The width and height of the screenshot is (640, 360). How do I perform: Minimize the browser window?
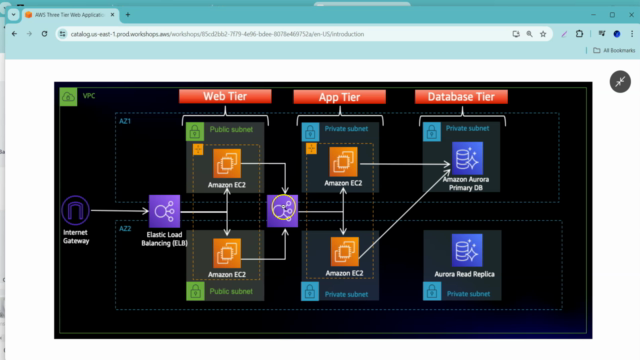coord(593,15)
